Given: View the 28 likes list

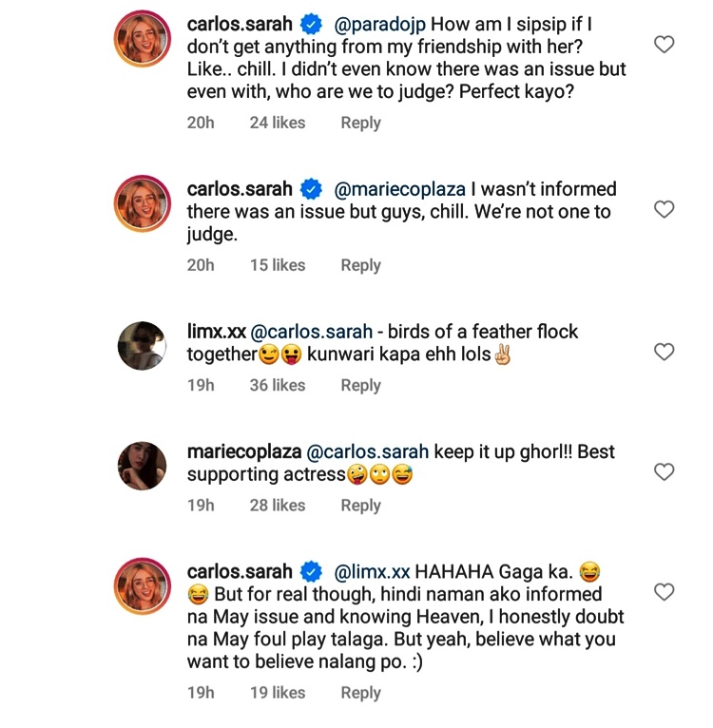Looking at the screenshot, I should pos(277,505).
